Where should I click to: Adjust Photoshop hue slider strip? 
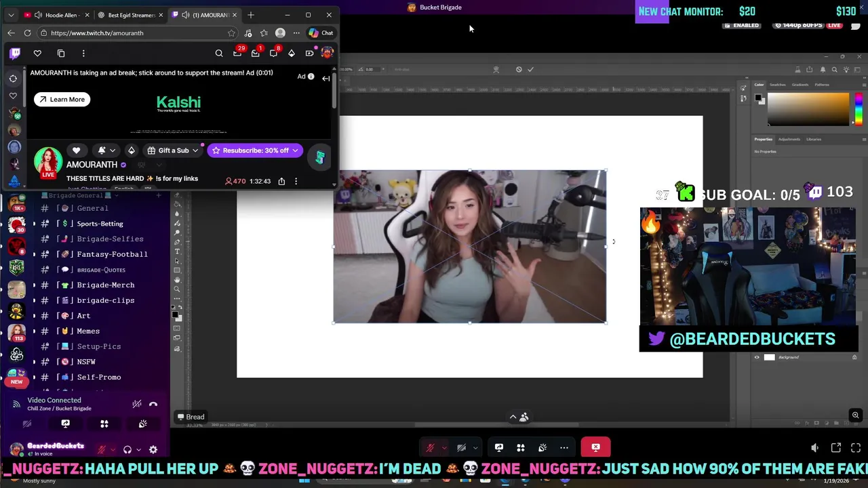[x=859, y=109]
